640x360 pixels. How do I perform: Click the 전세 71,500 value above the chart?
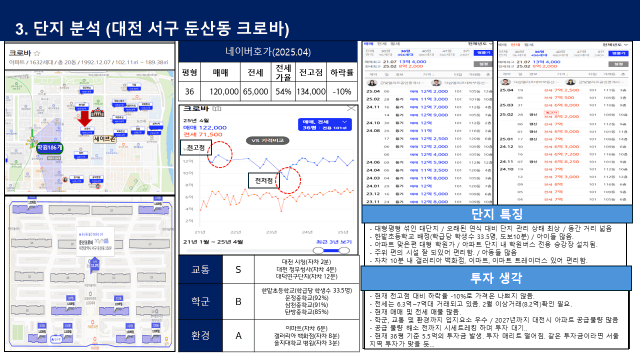pyautogui.click(x=203, y=134)
